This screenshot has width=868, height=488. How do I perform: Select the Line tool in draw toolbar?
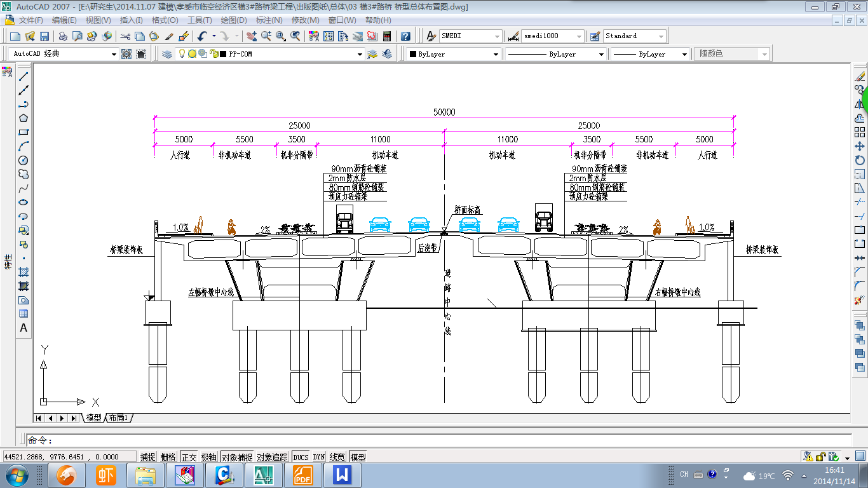(x=24, y=76)
